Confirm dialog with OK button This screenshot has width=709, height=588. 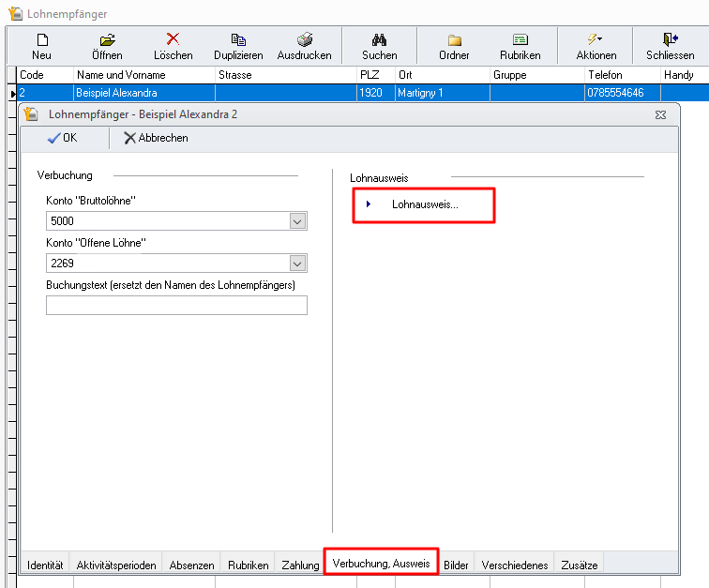point(62,138)
